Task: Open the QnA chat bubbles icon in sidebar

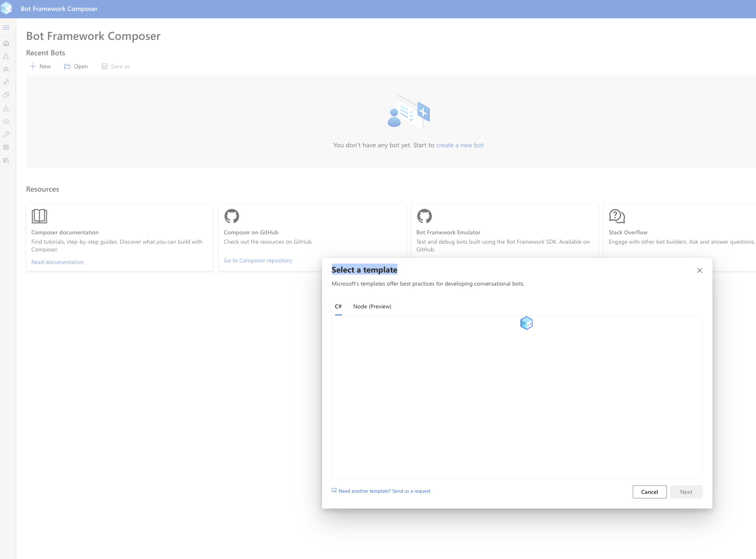Action: (x=6, y=95)
